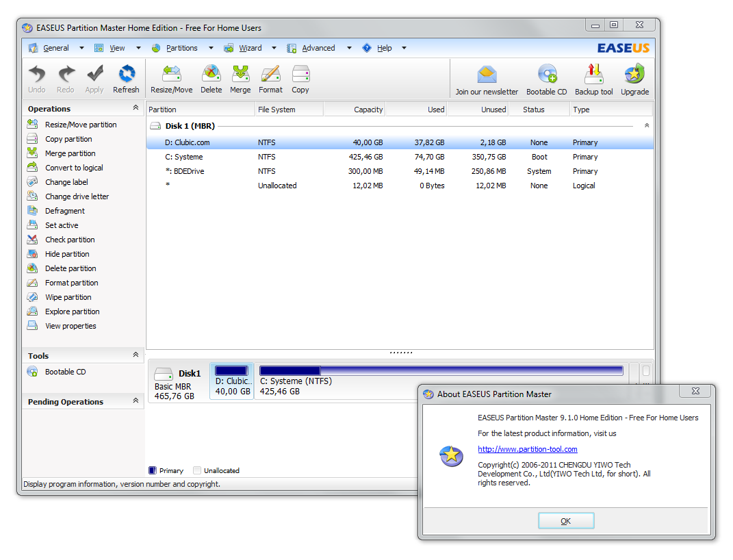Click the Delete toolbar icon
The width and height of the screenshot is (733, 560).
[x=211, y=79]
